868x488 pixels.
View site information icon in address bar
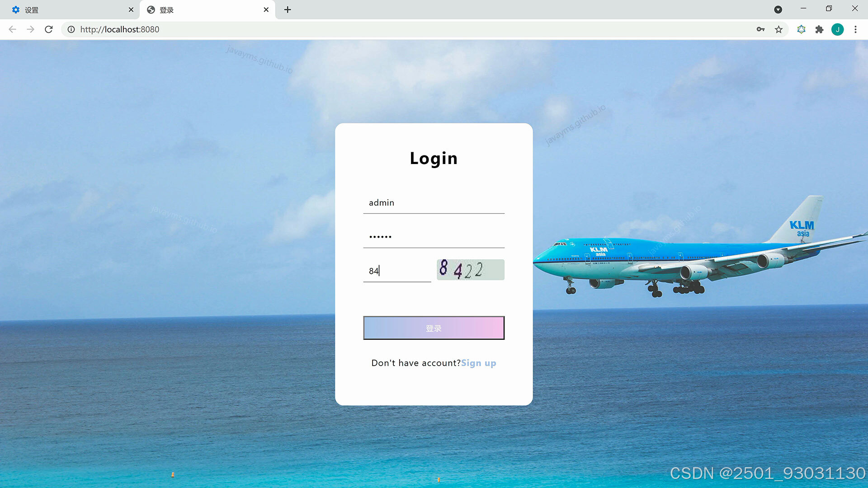[71, 29]
